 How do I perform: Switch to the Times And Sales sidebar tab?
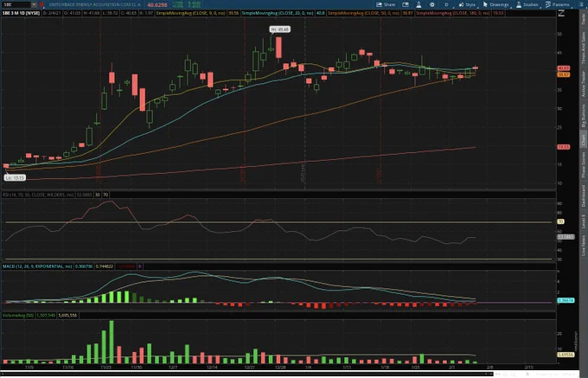(x=584, y=48)
